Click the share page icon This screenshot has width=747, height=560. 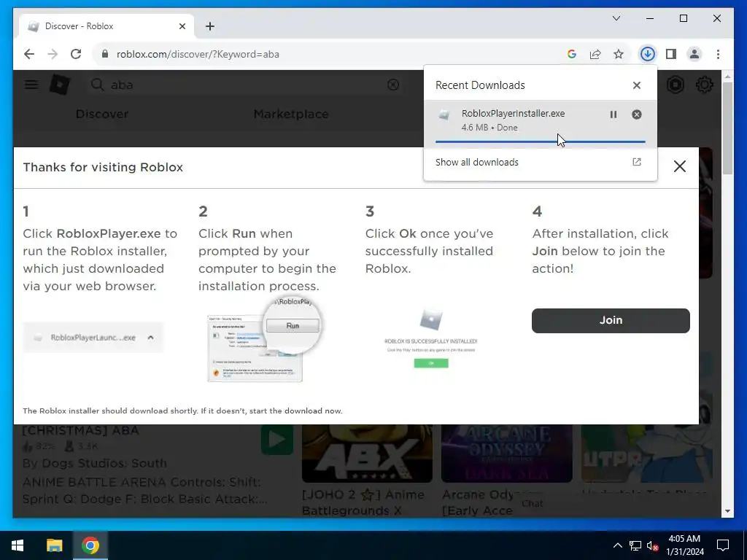click(x=595, y=54)
